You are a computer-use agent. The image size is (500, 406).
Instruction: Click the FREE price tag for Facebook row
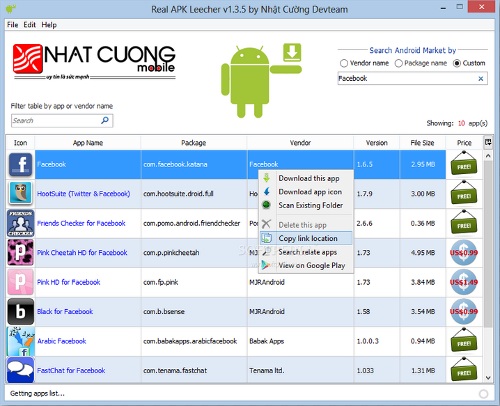(464, 163)
